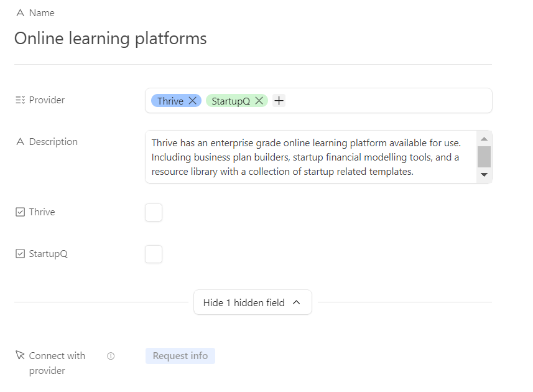533x392 pixels.
Task: Collapse with Hide 1 hidden field
Action: [x=253, y=302]
